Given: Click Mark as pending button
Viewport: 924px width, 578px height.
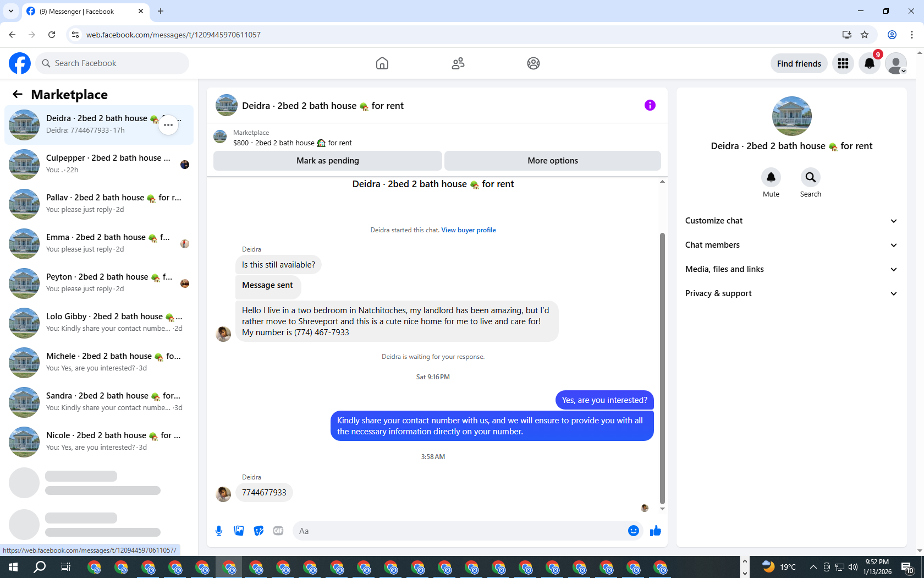Looking at the screenshot, I should pyautogui.click(x=328, y=161).
